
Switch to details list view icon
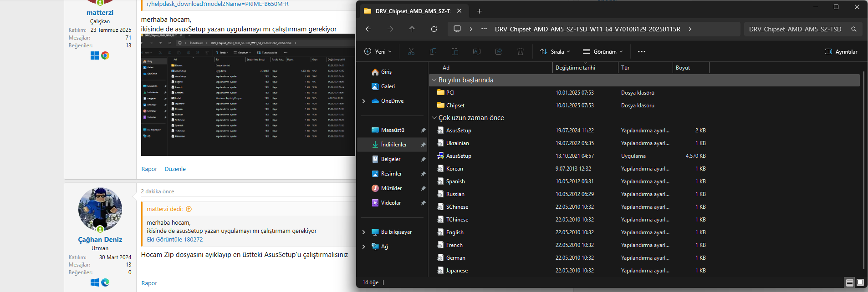[x=850, y=282]
